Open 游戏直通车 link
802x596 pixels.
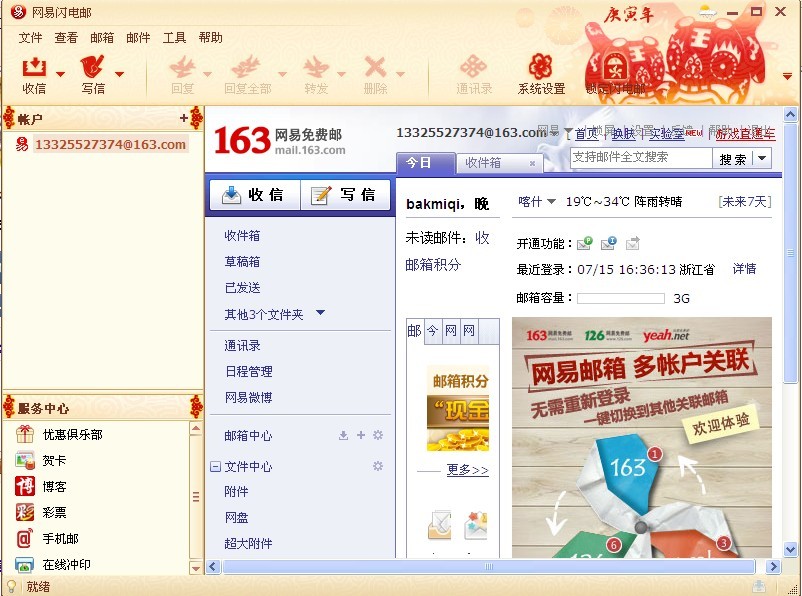(745, 134)
